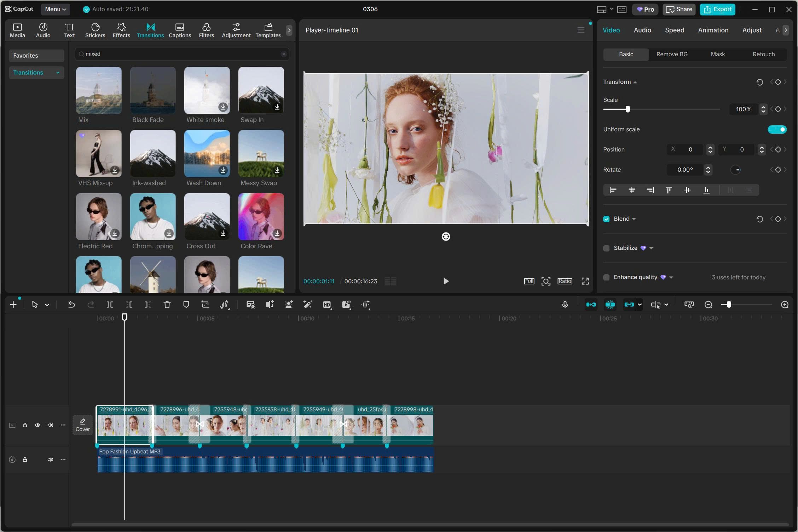Screen dimensions: 798x532
Task: Toggle the Uniform scale switch
Action: click(x=777, y=129)
